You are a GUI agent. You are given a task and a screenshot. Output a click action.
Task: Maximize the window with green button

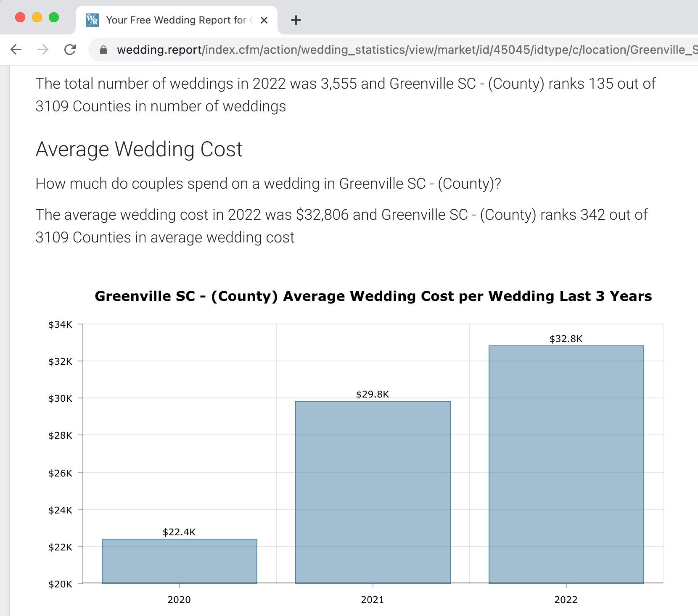[x=54, y=17]
